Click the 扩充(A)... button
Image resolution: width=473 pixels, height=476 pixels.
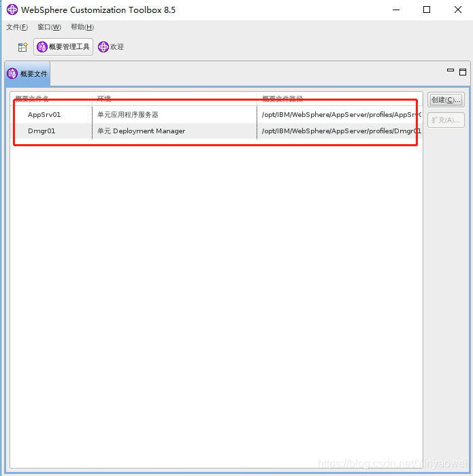[446, 120]
